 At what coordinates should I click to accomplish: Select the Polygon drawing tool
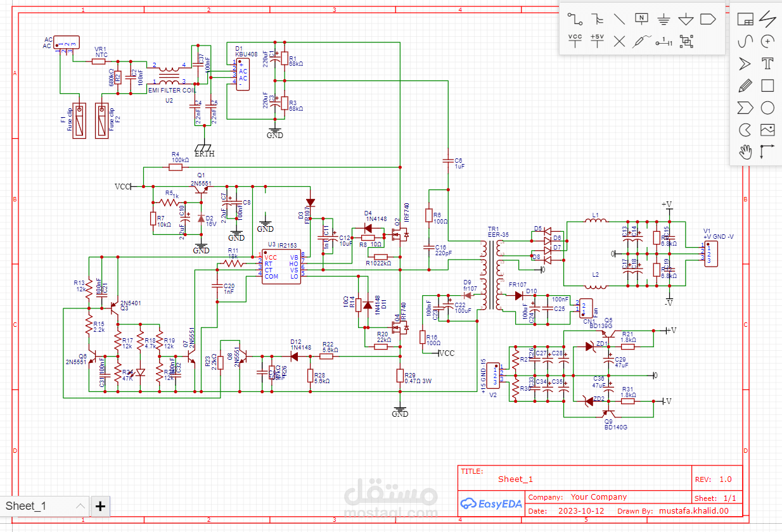coord(746,108)
